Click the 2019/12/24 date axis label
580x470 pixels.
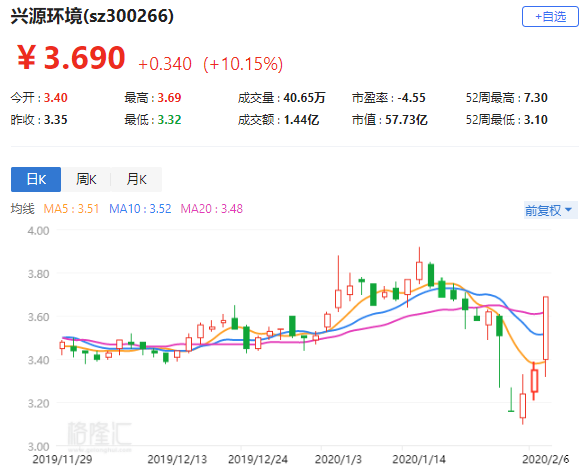click(258, 459)
